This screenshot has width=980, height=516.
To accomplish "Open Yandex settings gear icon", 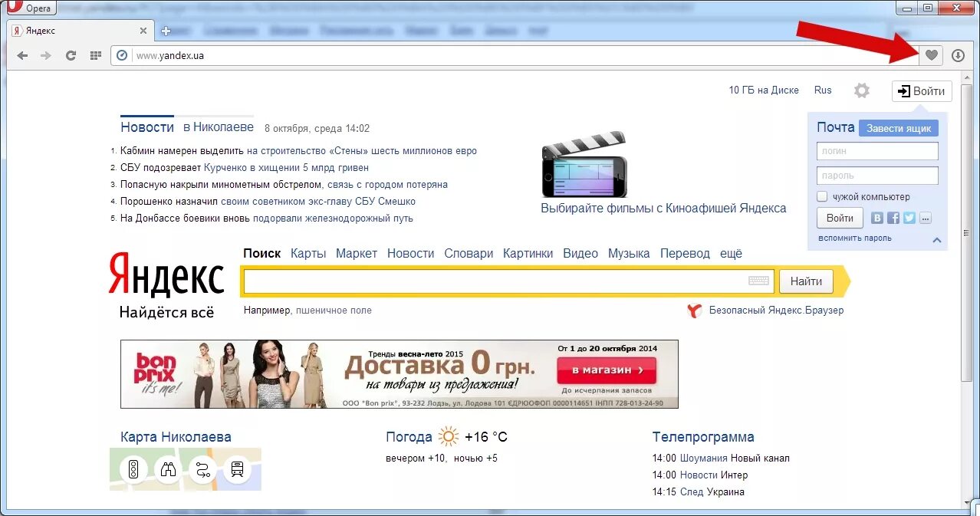I will coord(862,90).
